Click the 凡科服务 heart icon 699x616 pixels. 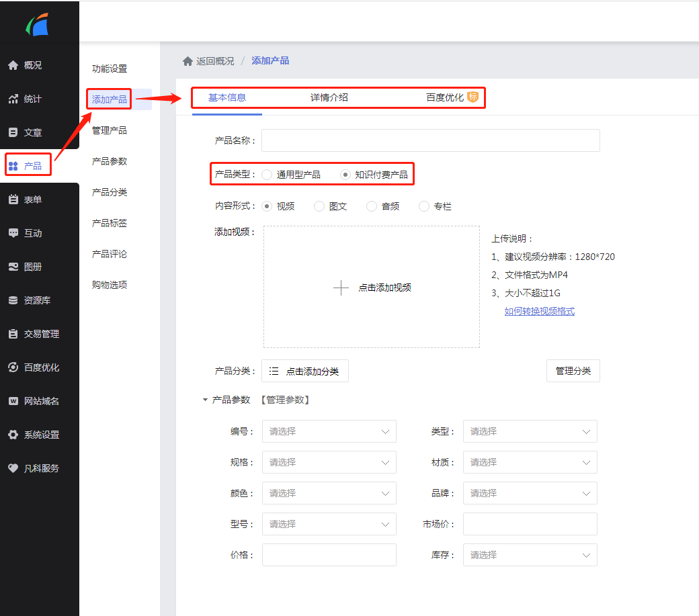13,468
